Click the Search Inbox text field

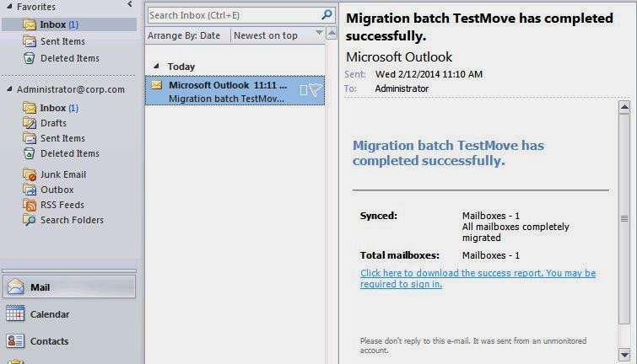(235, 15)
